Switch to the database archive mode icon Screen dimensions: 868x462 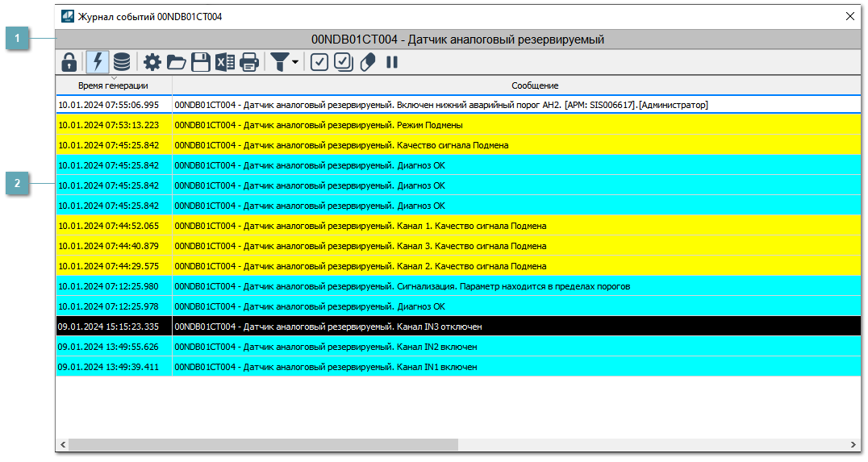click(121, 62)
